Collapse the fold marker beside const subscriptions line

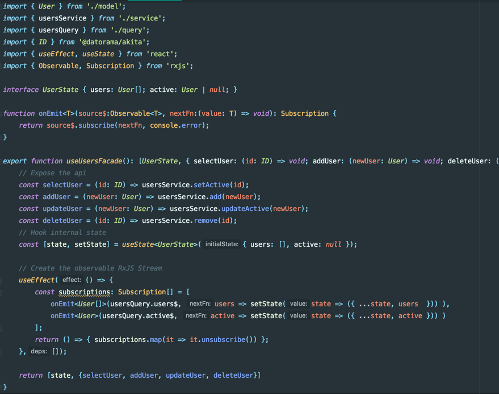click(x=1, y=292)
